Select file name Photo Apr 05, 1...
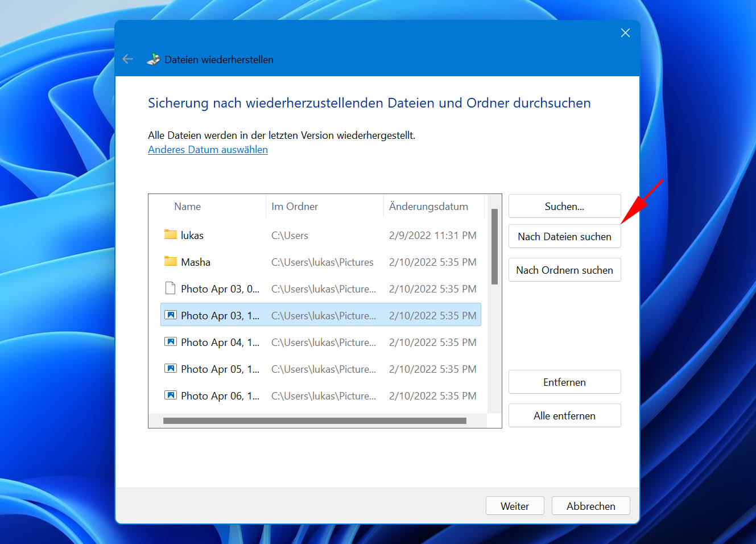Image resolution: width=756 pixels, height=544 pixels. pos(220,369)
